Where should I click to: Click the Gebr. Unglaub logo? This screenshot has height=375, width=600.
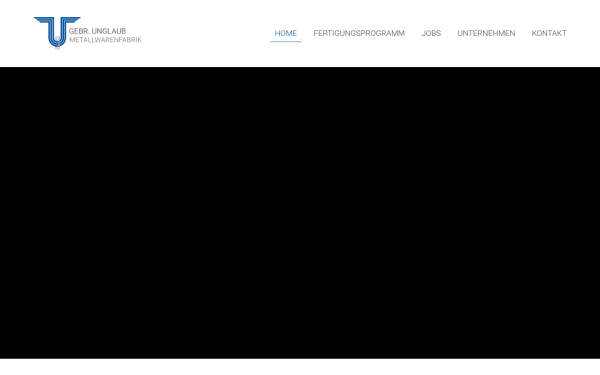88,33
